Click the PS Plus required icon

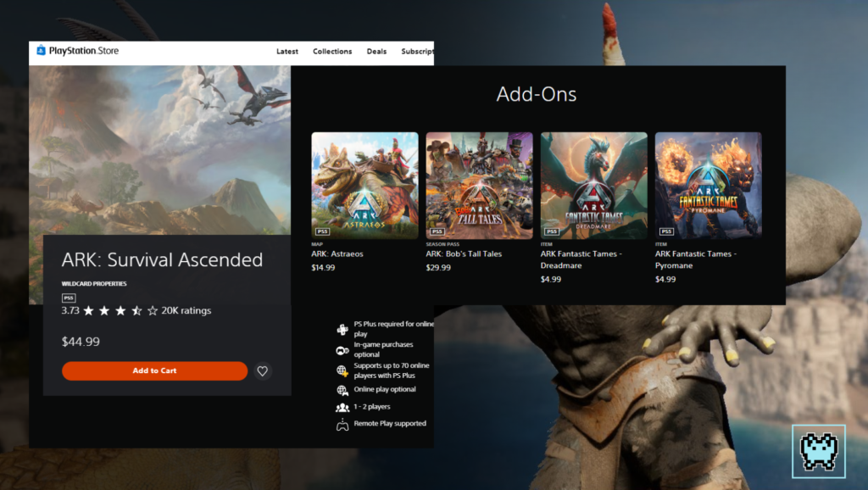pyautogui.click(x=342, y=330)
